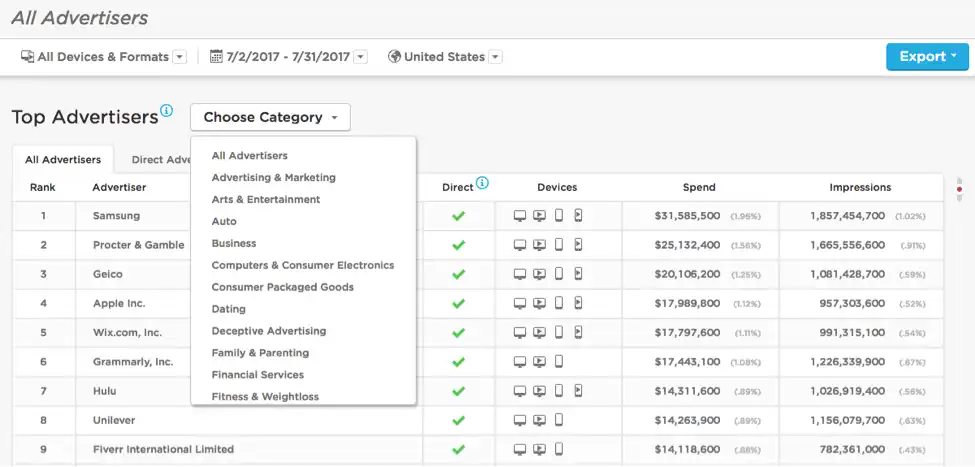The image size is (975, 467).
Task: Click Apple Inc.'s desktop video icon
Action: [540, 303]
